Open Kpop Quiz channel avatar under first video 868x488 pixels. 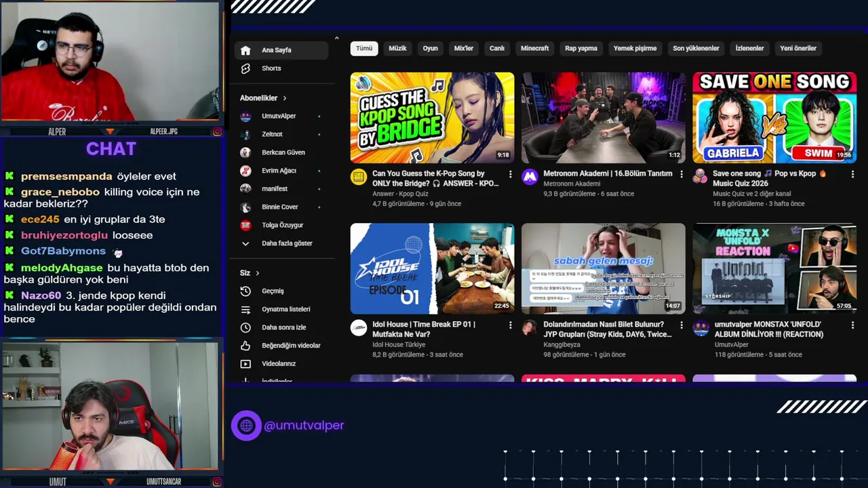click(x=359, y=178)
